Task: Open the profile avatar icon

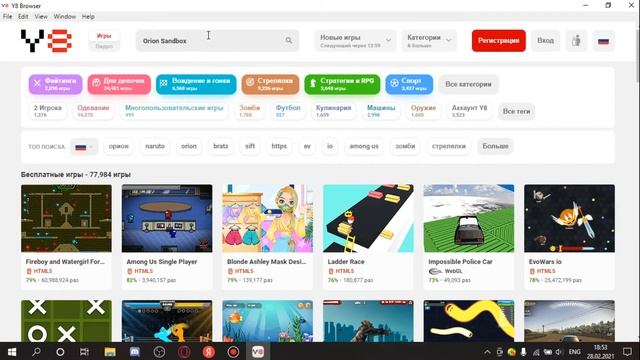Action: coord(576,40)
